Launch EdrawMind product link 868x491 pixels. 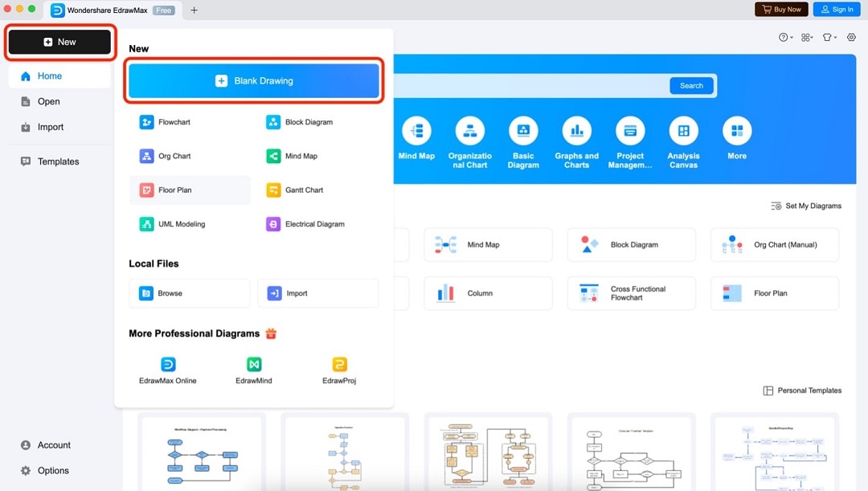tap(253, 370)
